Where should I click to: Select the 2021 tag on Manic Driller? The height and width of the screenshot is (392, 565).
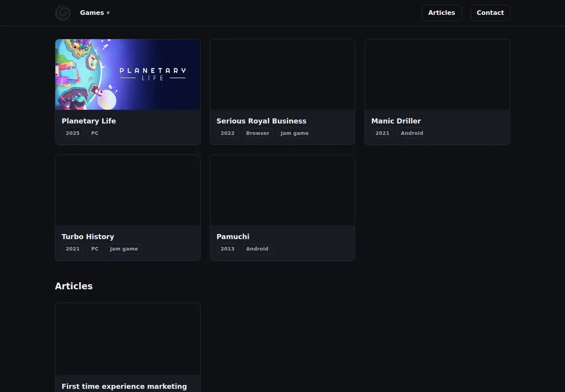tap(382, 133)
